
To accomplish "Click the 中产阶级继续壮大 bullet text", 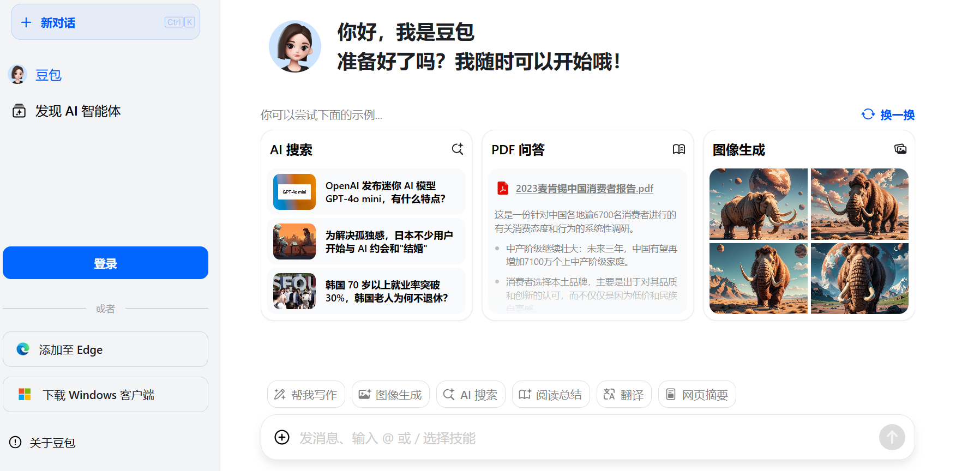I will tap(592, 255).
